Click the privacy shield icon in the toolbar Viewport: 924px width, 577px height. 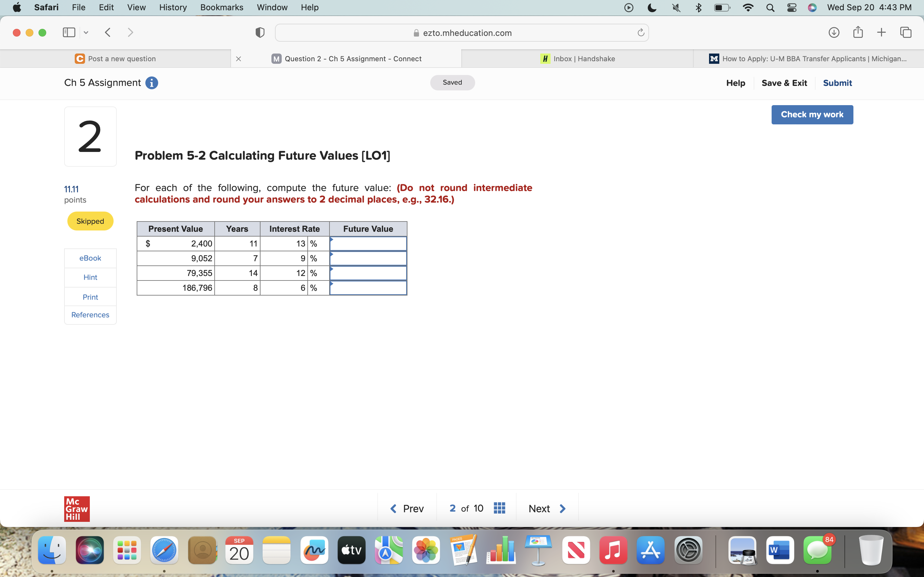coord(259,32)
